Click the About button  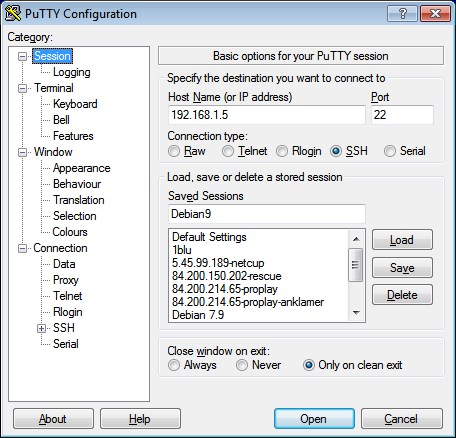tap(53, 419)
